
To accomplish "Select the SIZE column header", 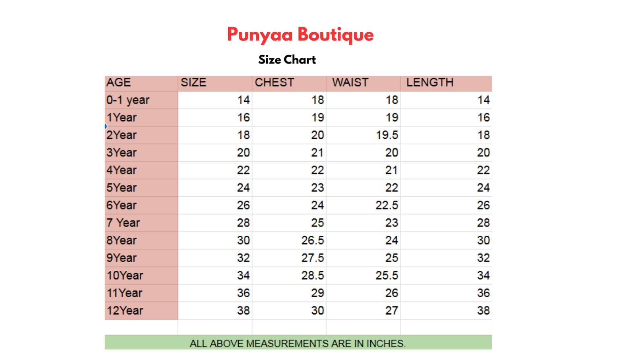I will [194, 82].
